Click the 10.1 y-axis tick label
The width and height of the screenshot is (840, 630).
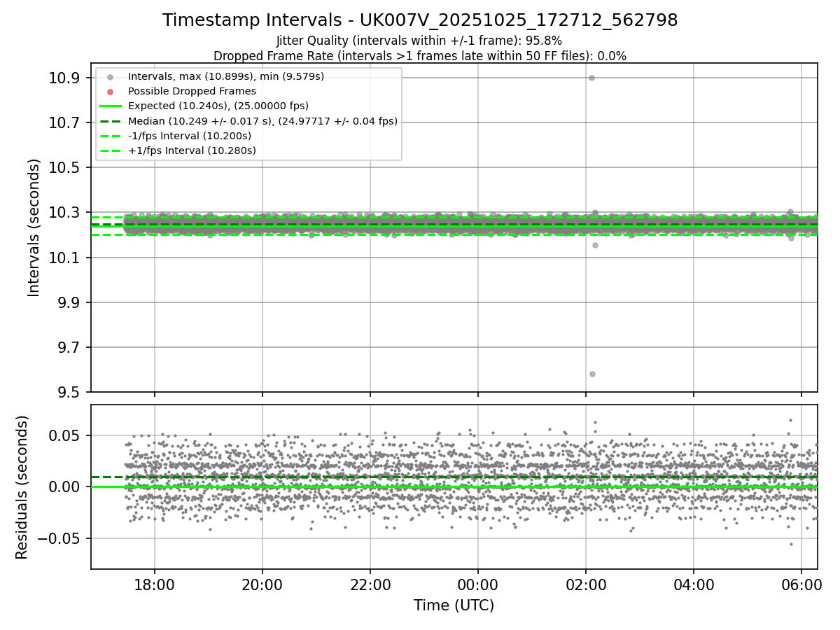tap(64, 258)
